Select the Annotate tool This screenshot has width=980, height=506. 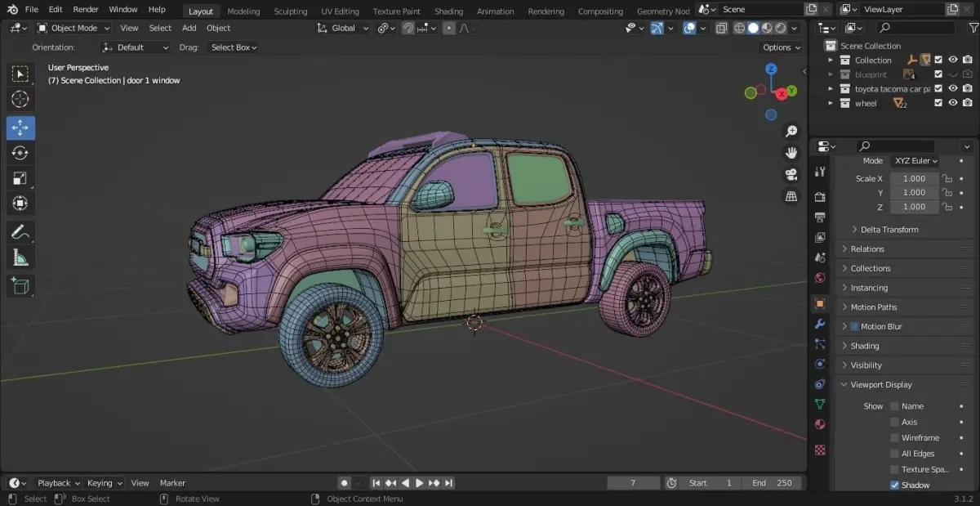coord(20,233)
